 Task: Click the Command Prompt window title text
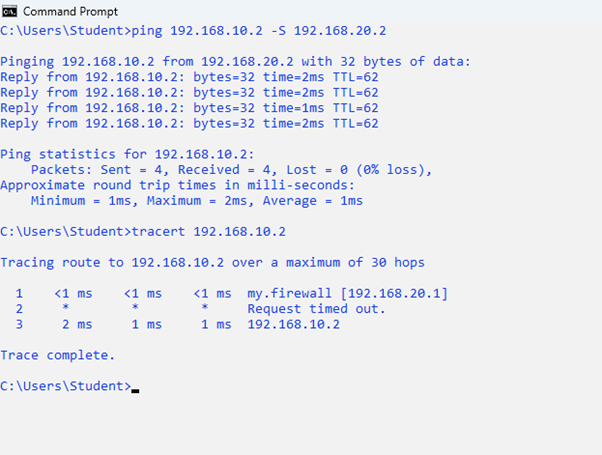coord(69,11)
